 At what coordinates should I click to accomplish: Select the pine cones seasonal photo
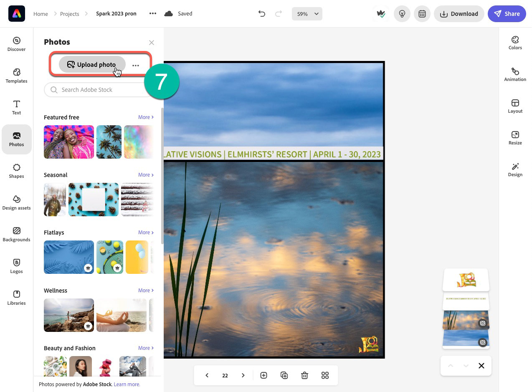[94, 200]
